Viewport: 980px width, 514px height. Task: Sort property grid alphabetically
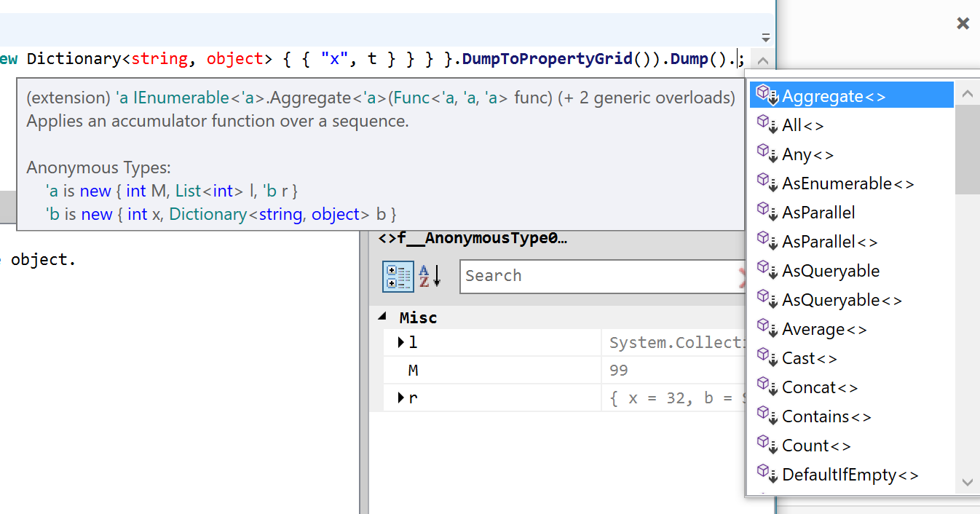click(430, 276)
